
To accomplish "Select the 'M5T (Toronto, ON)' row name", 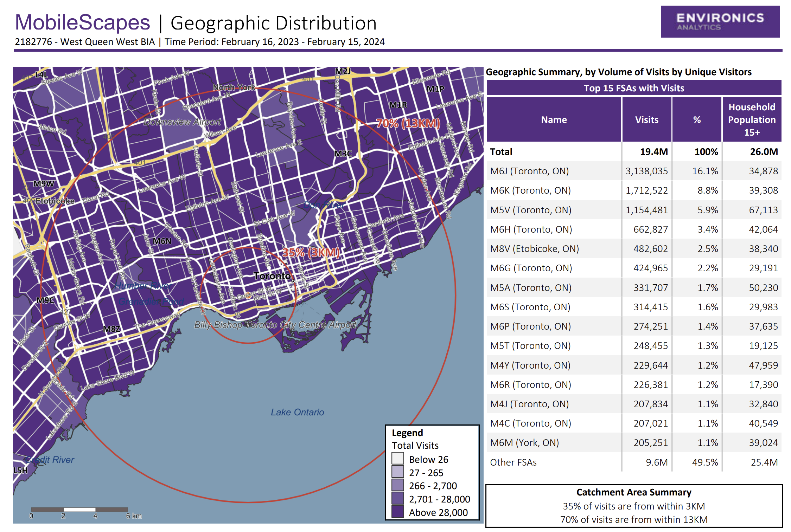I will (x=530, y=346).
